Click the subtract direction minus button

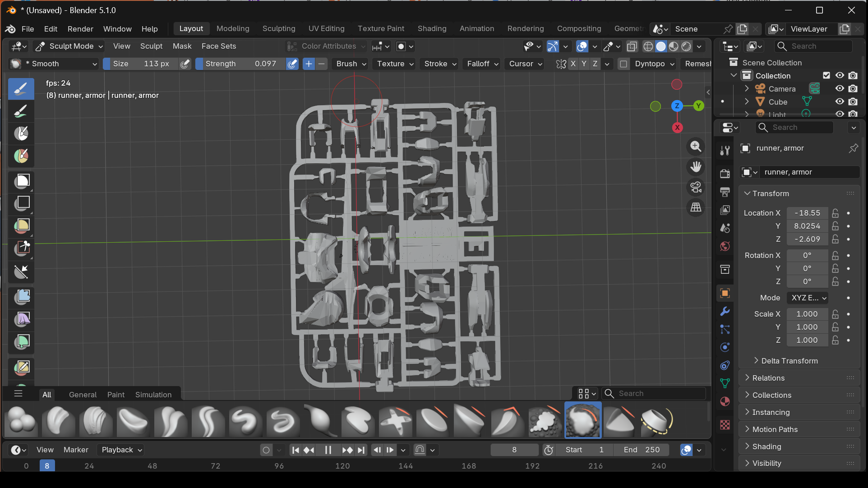(x=321, y=64)
